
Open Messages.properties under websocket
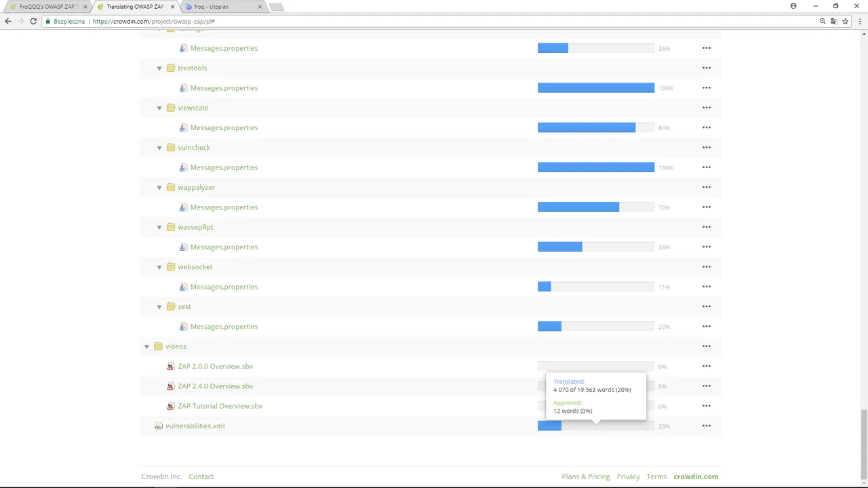click(224, 287)
